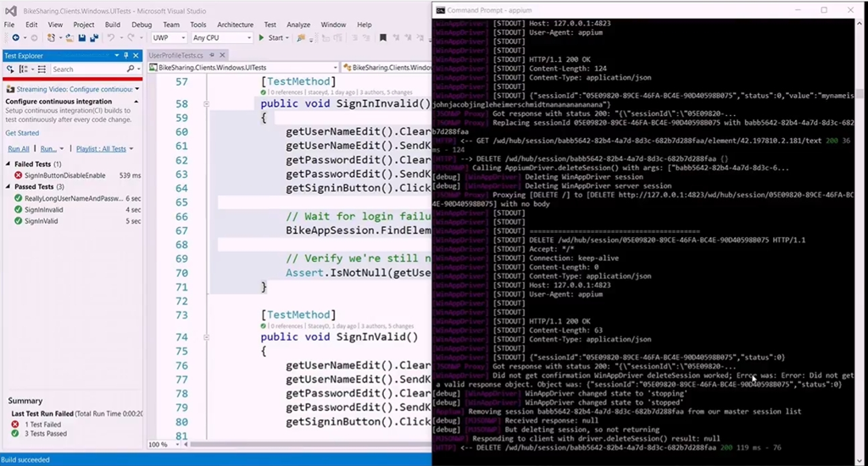Click the Get Started link
Screen dimensions: 868x466
click(22, 133)
